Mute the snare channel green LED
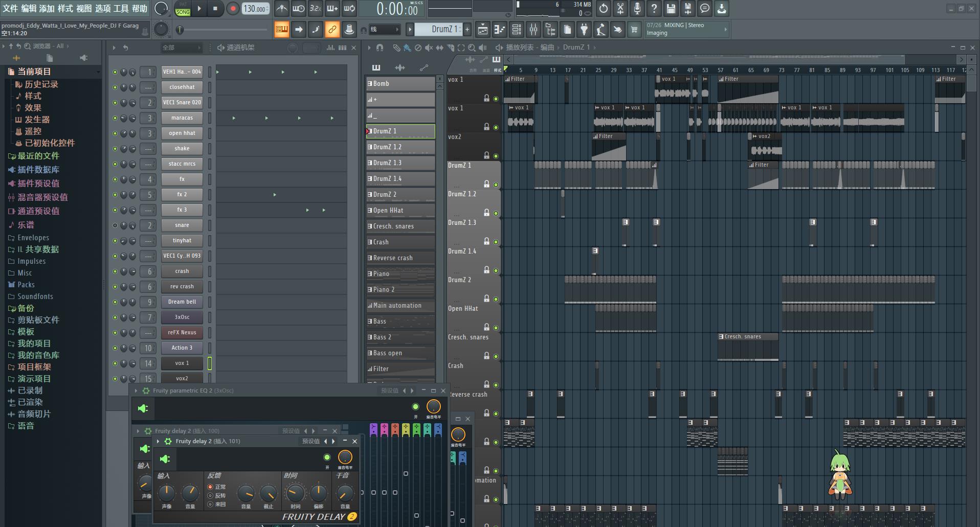 pyautogui.click(x=115, y=225)
